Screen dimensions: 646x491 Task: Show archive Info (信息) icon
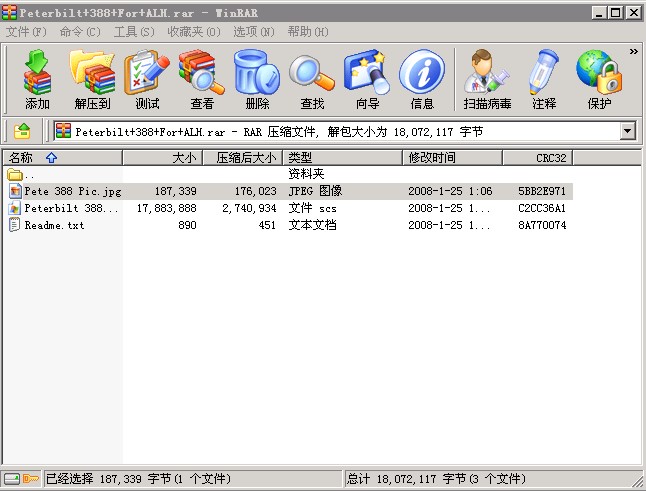pyautogui.click(x=422, y=79)
